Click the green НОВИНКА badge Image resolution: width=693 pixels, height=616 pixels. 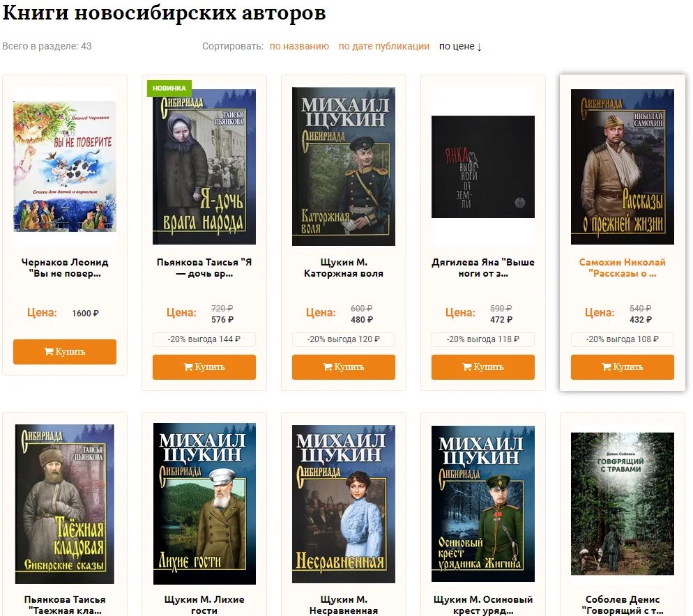pyautogui.click(x=169, y=88)
